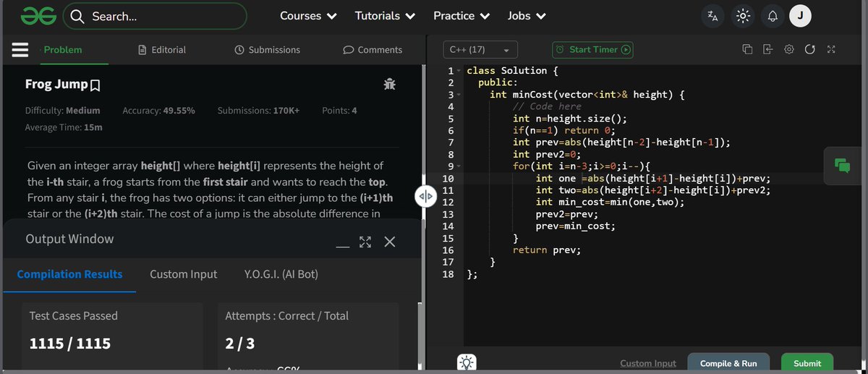Click the lightbulb hint icon

(x=467, y=363)
